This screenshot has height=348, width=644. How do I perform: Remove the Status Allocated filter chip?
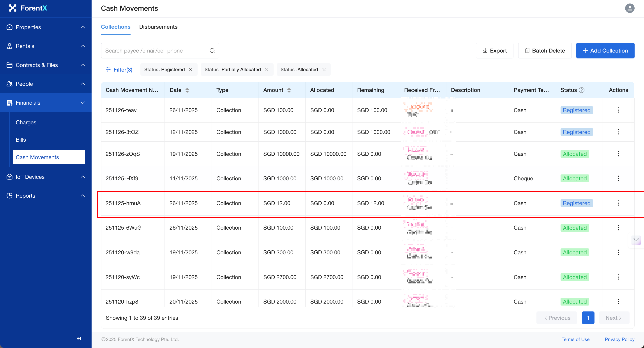pyautogui.click(x=324, y=70)
